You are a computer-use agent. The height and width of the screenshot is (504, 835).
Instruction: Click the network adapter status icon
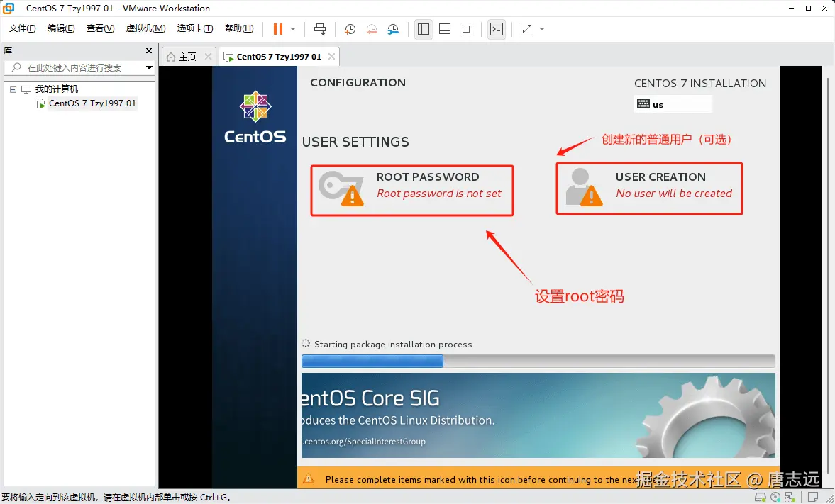[x=790, y=498]
